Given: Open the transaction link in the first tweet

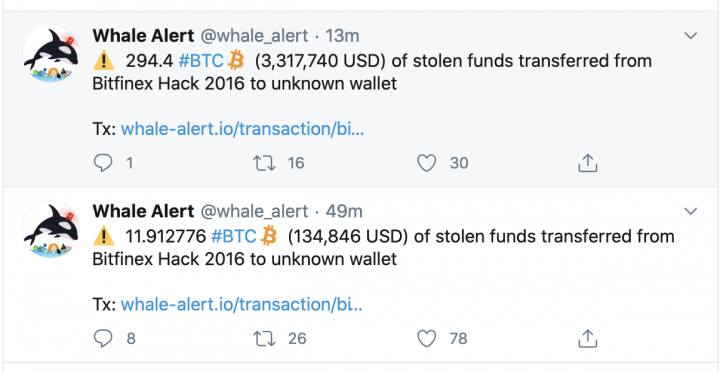Looking at the screenshot, I should [x=242, y=129].
